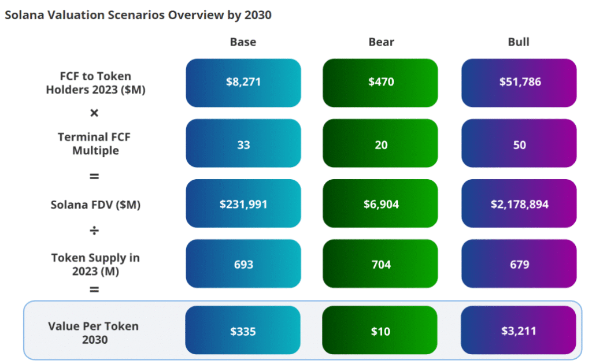This screenshot has width=592, height=364.
Task: Click the Base value per token $335
Action: (x=243, y=331)
